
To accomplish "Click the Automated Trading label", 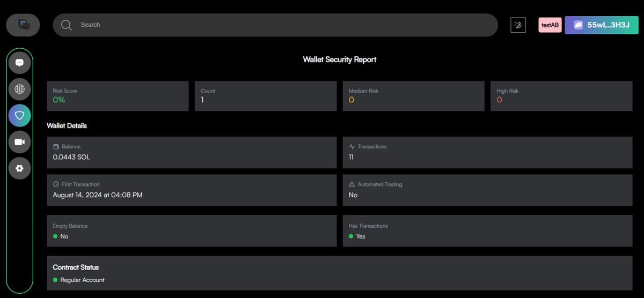I will pos(380,184).
